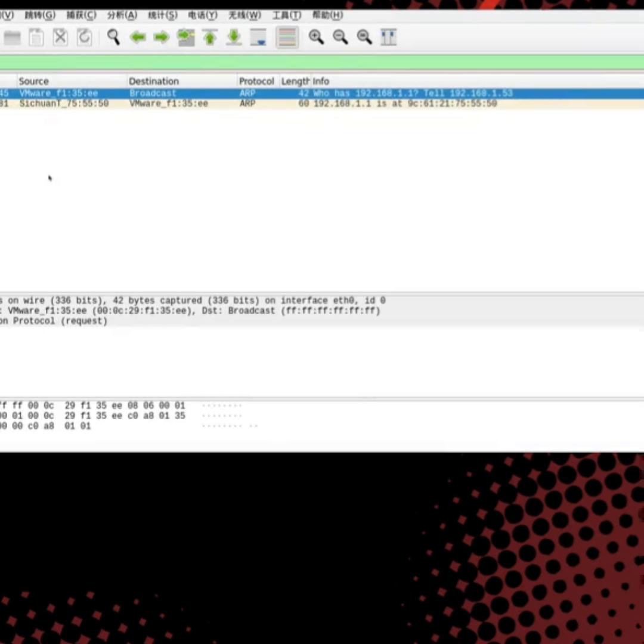The image size is (644, 644).
Task: Jump to the first packet icon
Action: tap(210, 38)
